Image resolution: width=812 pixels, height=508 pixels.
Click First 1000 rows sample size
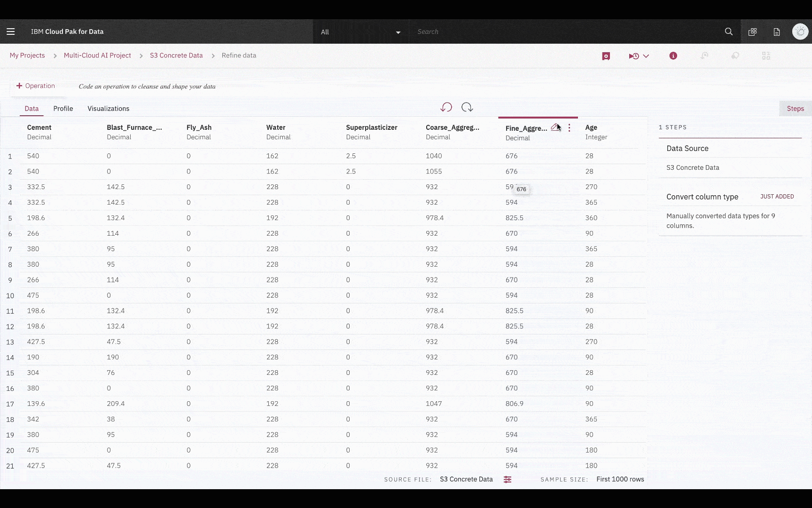click(620, 479)
